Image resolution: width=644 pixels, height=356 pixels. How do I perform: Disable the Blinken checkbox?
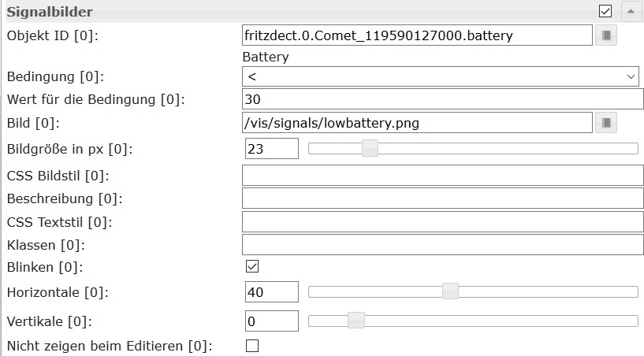(252, 267)
